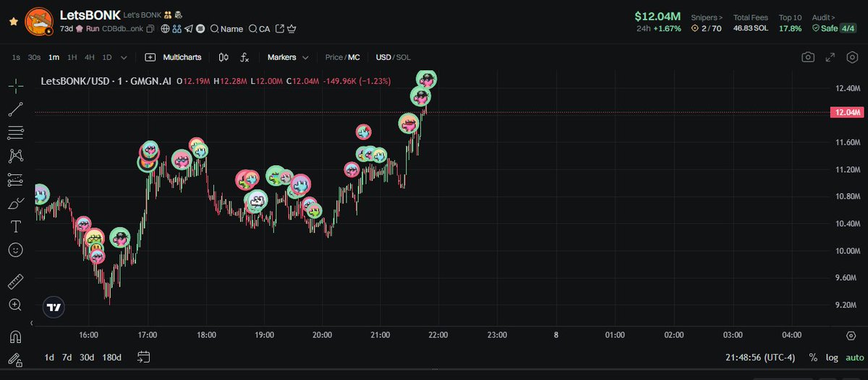Open the timezone 21:48:56 (UTC-4) menu
Screen dimensions: 868x380
point(760,358)
